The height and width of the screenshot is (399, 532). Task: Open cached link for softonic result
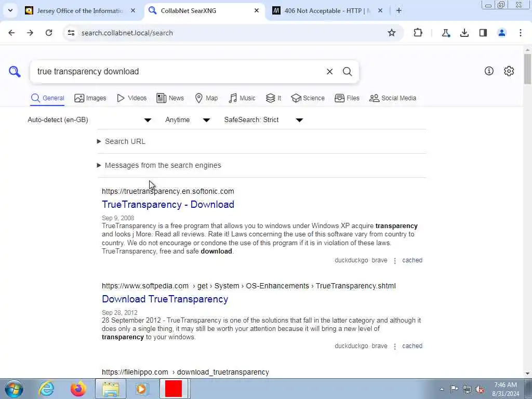click(x=412, y=260)
